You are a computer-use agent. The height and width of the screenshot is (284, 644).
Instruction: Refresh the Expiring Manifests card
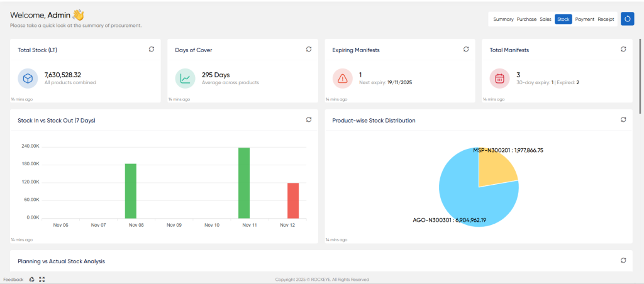[x=466, y=49]
